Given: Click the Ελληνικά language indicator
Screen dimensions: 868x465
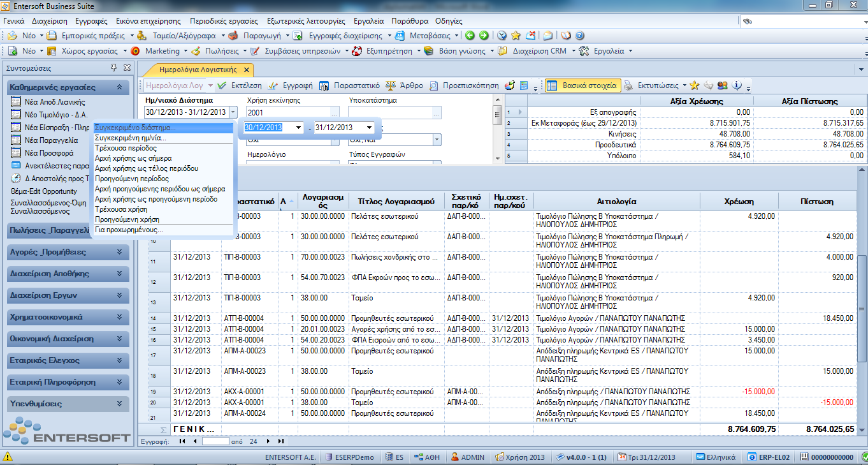Looking at the screenshot, I should click(x=716, y=457).
